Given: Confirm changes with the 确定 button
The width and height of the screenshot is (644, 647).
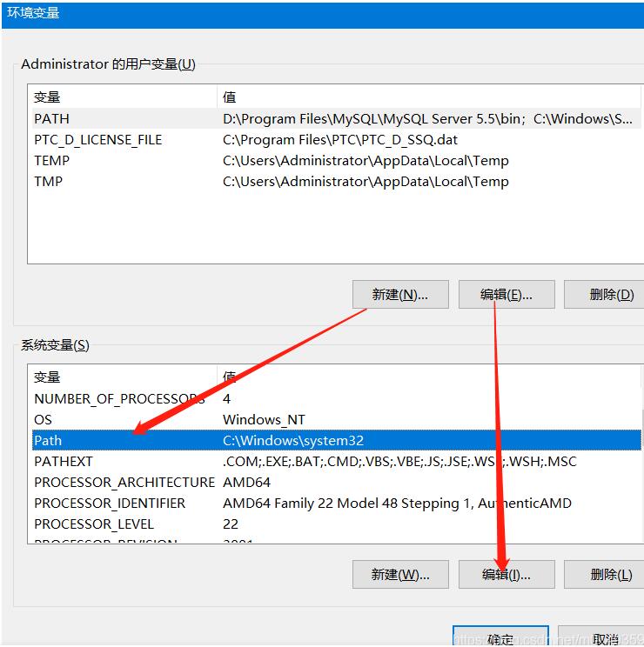Looking at the screenshot, I should click(x=500, y=638).
